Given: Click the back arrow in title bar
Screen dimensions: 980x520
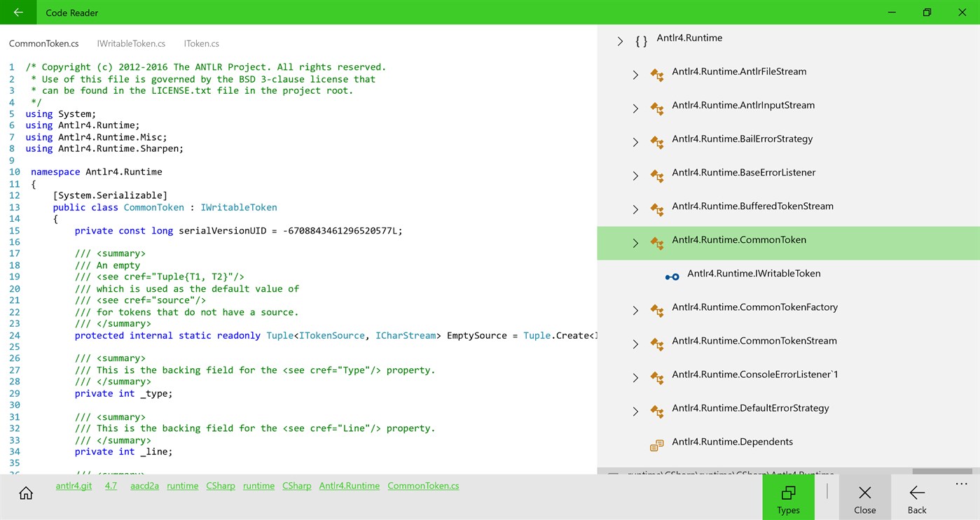Looking at the screenshot, I should pyautogui.click(x=18, y=13).
